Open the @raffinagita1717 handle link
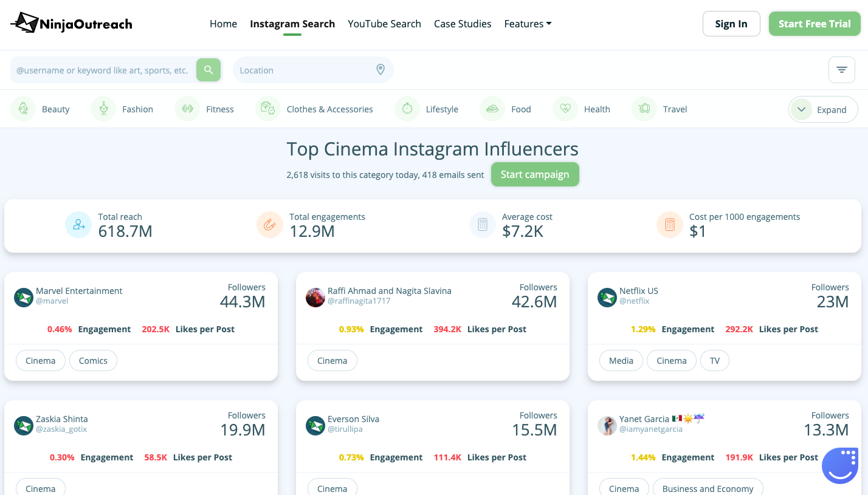Image resolution: width=868 pixels, height=495 pixels. tap(359, 301)
